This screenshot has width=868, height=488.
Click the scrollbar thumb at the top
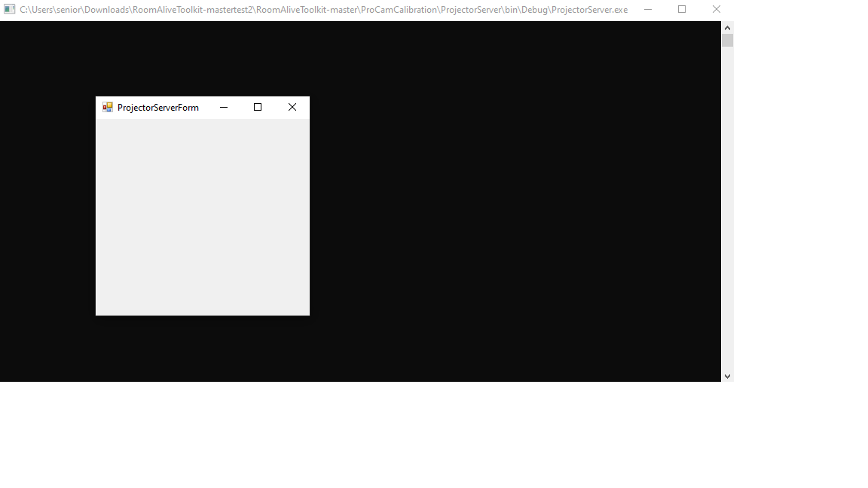727,39
